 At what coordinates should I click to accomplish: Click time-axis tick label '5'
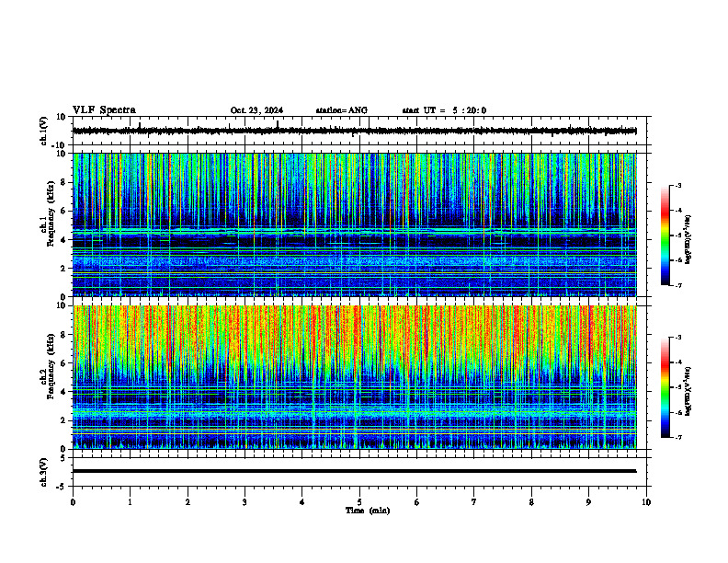point(359,502)
